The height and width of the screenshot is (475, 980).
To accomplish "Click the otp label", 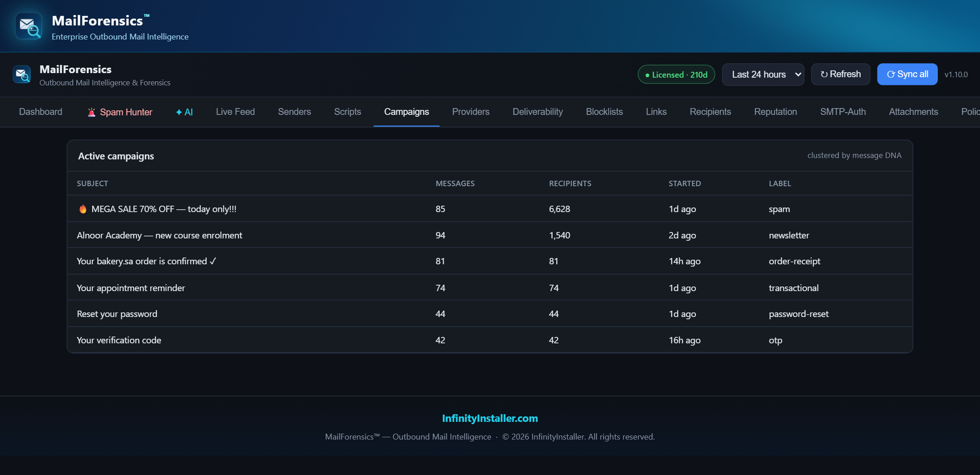I will point(775,340).
